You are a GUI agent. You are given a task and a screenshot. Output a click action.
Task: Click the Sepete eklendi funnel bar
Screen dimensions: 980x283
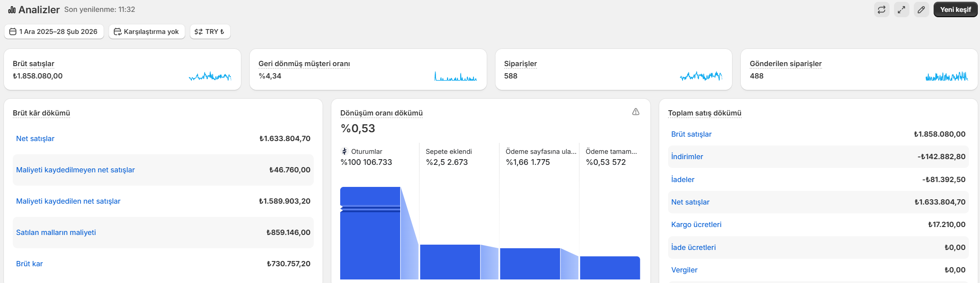[450, 262]
